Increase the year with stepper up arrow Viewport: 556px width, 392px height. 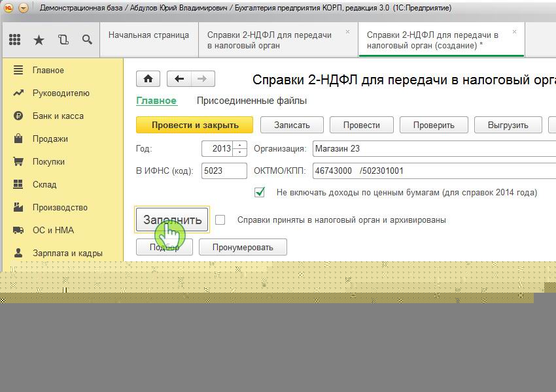(240, 145)
